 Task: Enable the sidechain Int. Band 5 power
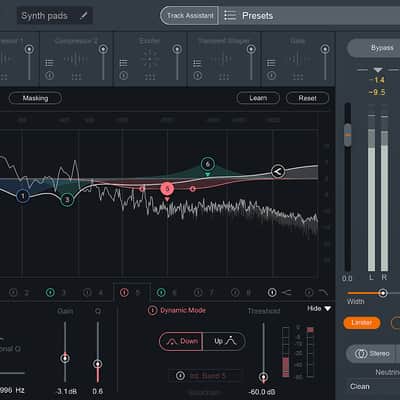pyautogui.click(x=180, y=376)
